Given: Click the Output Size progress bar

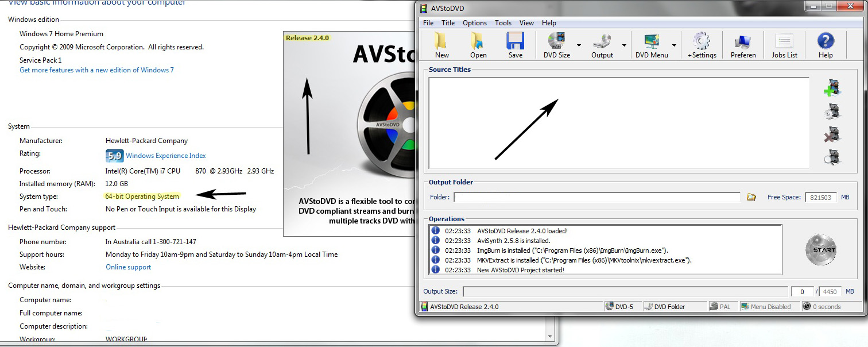Looking at the screenshot, I should (x=625, y=292).
